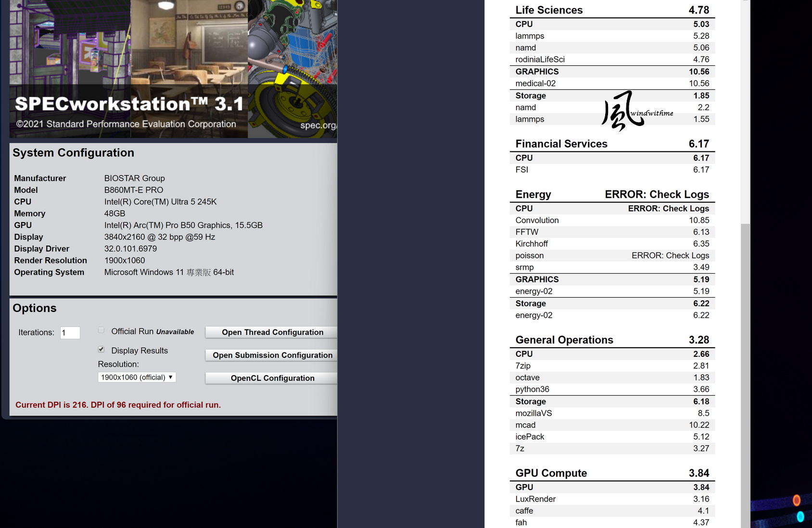Click the spec.org link in the banner

point(318,126)
